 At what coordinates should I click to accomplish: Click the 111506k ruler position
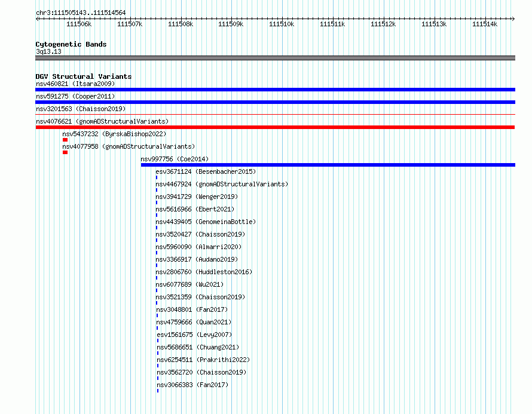coord(79,24)
